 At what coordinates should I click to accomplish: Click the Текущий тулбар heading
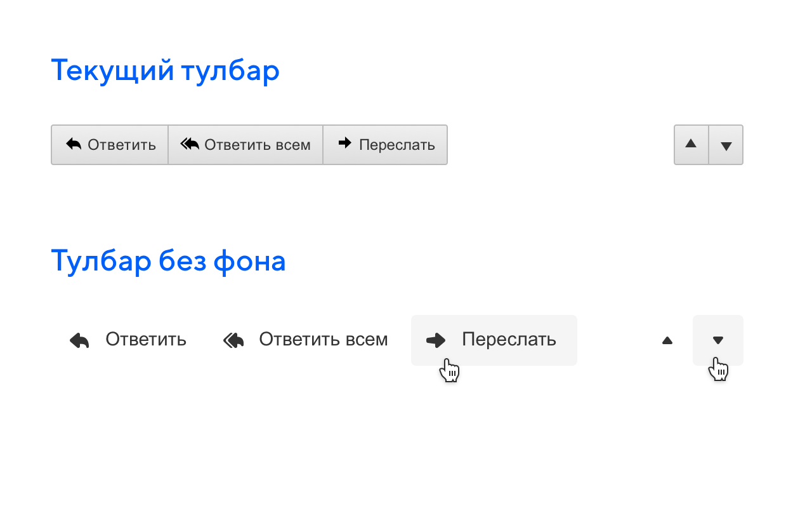165,70
